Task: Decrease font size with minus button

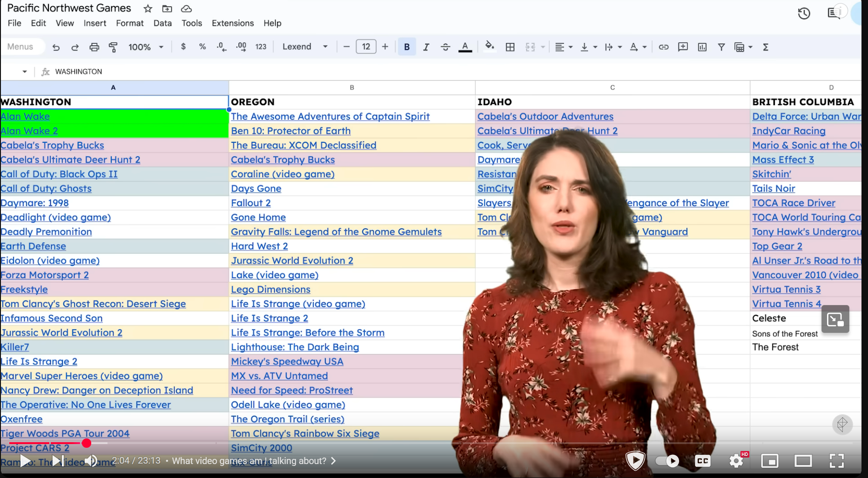Action: click(346, 46)
